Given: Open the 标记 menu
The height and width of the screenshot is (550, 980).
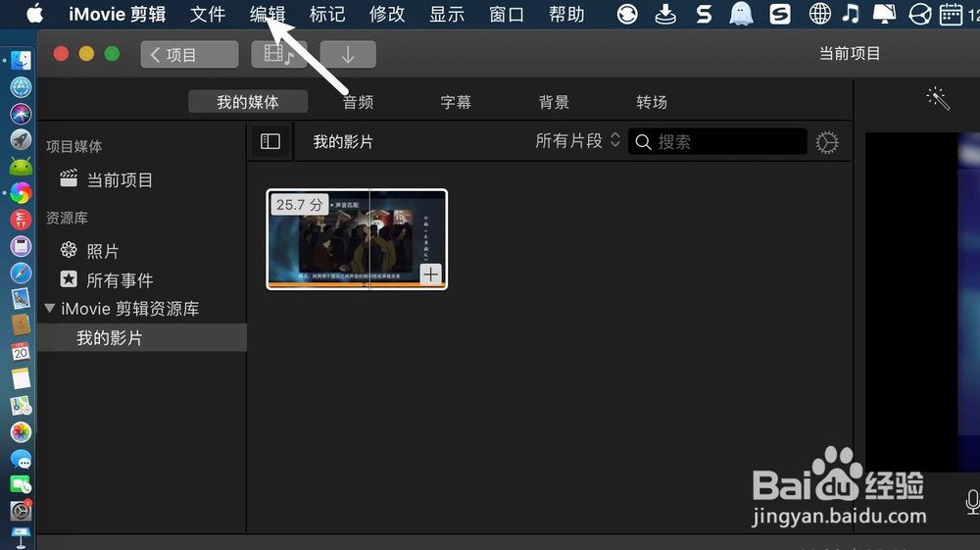Looking at the screenshot, I should click(x=327, y=14).
